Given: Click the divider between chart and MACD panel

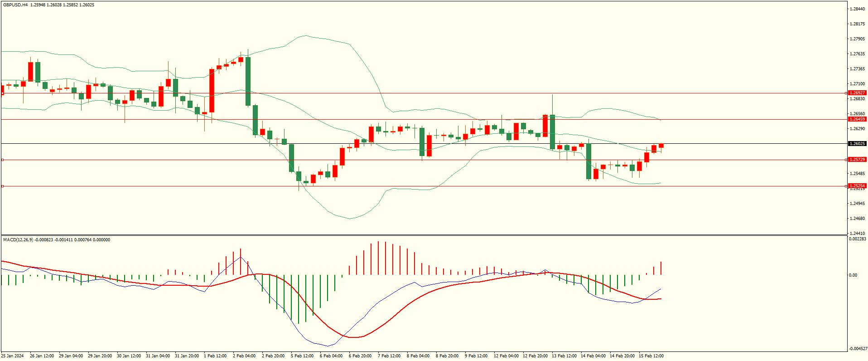Looking at the screenshot, I should click(424, 235).
